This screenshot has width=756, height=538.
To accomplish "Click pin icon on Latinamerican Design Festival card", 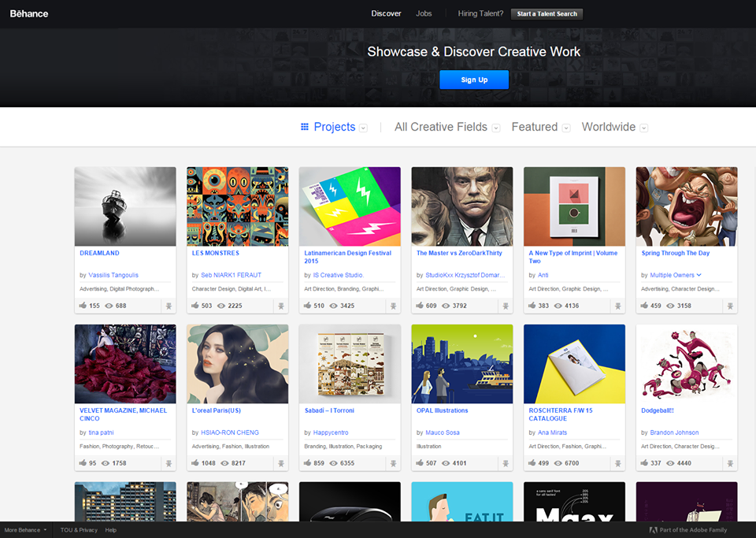I will pyautogui.click(x=394, y=306).
